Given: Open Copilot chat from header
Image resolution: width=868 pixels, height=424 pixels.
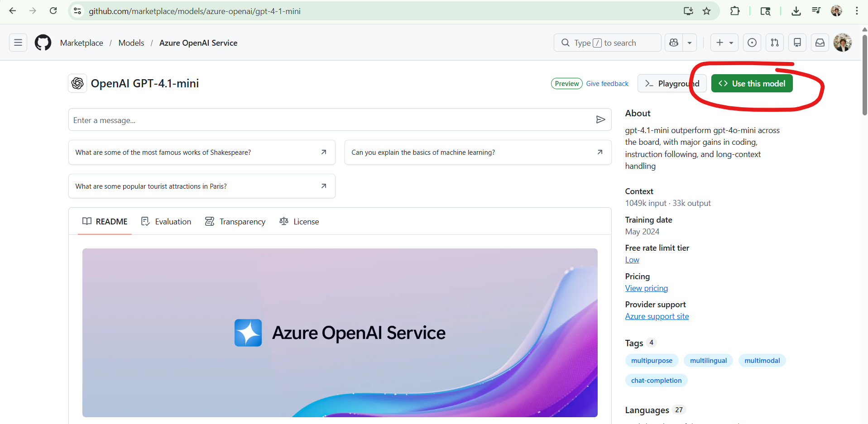Looking at the screenshot, I should 674,43.
